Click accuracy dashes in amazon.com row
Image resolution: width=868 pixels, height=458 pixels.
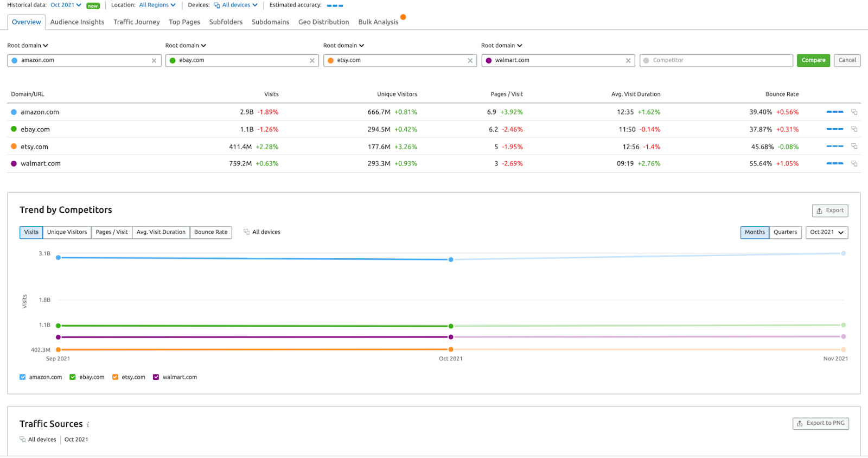coord(835,112)
